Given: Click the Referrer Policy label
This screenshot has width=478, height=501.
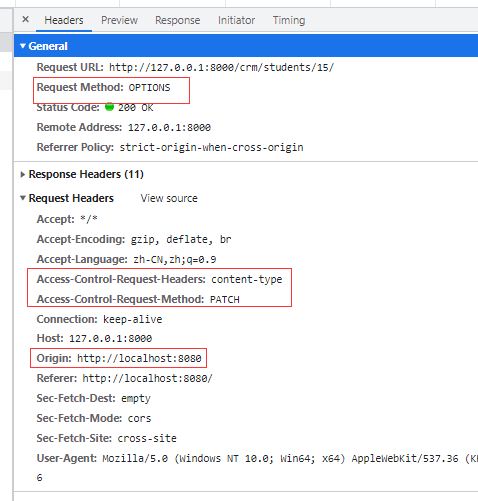Looking at the screenshot, I should tap(75, 147).
